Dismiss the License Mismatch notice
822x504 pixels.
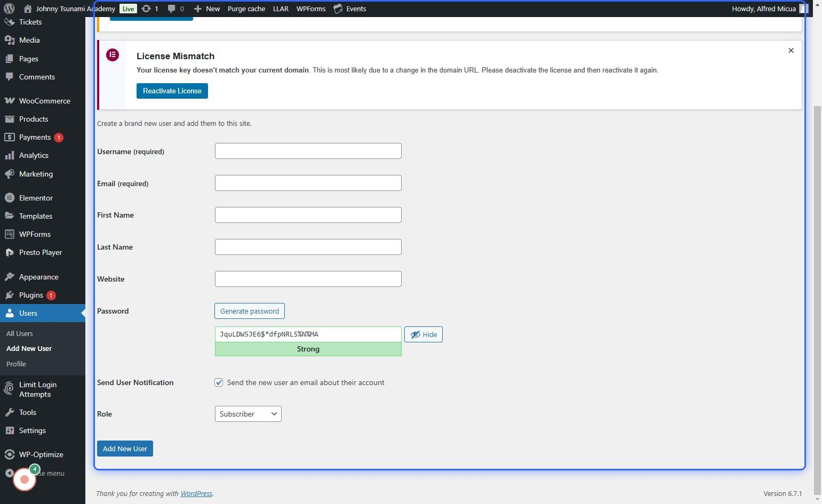pyautogui.click(x=791, y=51)
